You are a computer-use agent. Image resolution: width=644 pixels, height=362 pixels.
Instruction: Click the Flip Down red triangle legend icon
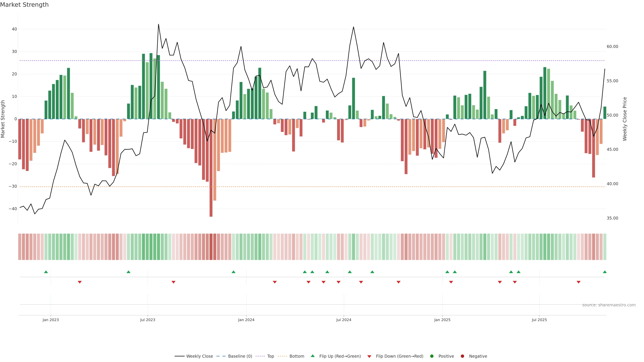click(369, 356)
